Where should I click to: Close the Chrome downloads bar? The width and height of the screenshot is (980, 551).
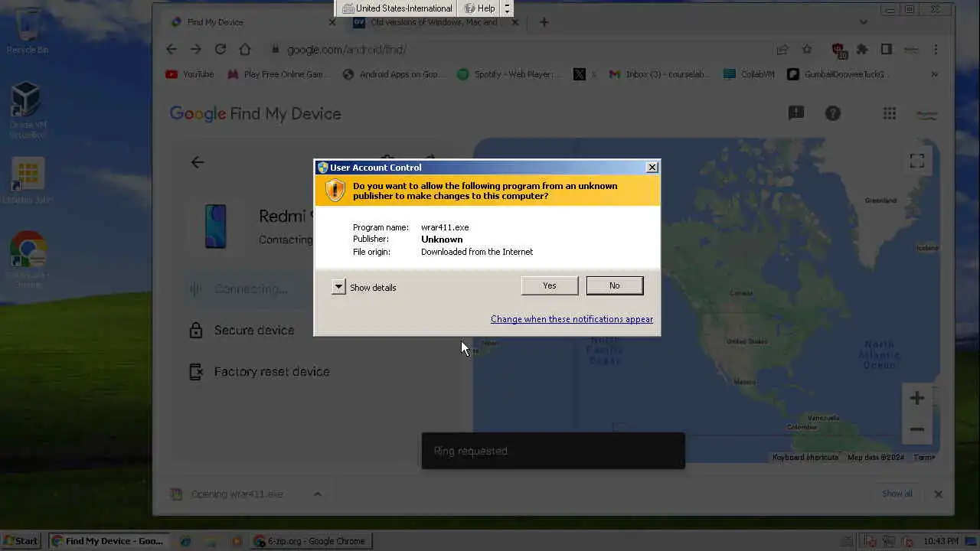(x=939, y=494)
